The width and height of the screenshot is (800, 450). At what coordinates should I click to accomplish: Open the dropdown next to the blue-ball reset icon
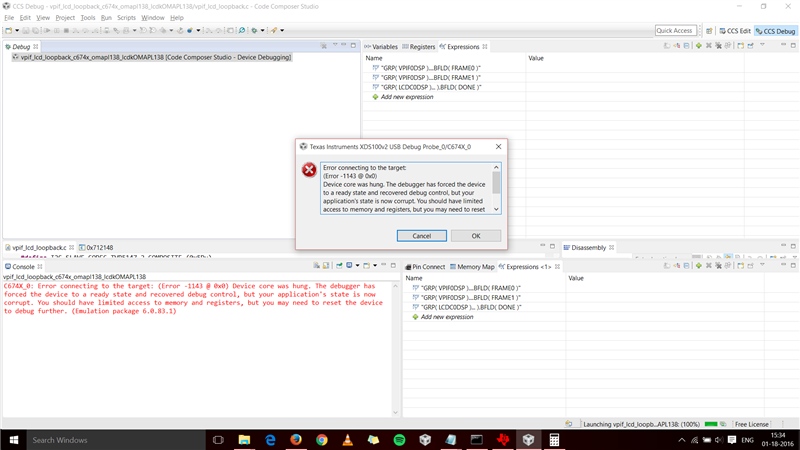pyautogui.click(x=198, y=31)
